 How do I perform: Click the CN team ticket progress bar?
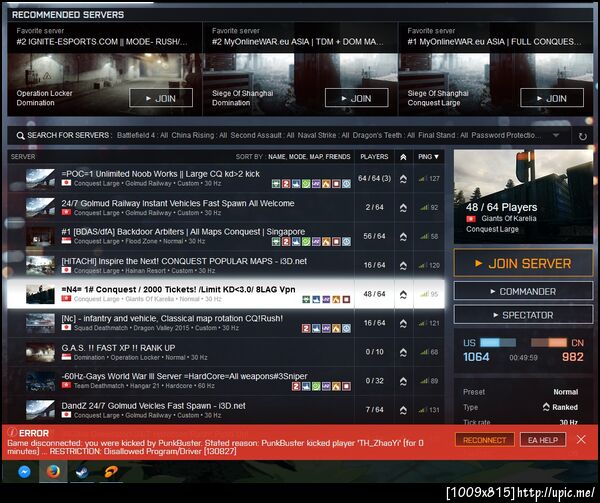coord(549,342)
